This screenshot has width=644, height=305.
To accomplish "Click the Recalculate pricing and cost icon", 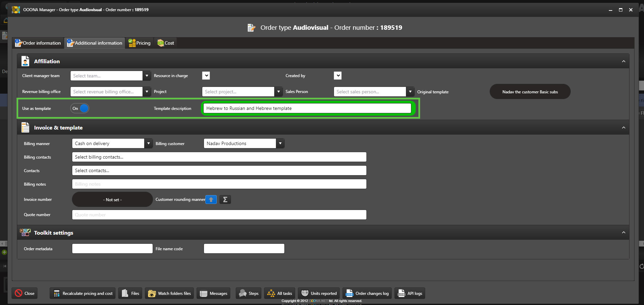I will pyautogui.click(x=57, y=293).
